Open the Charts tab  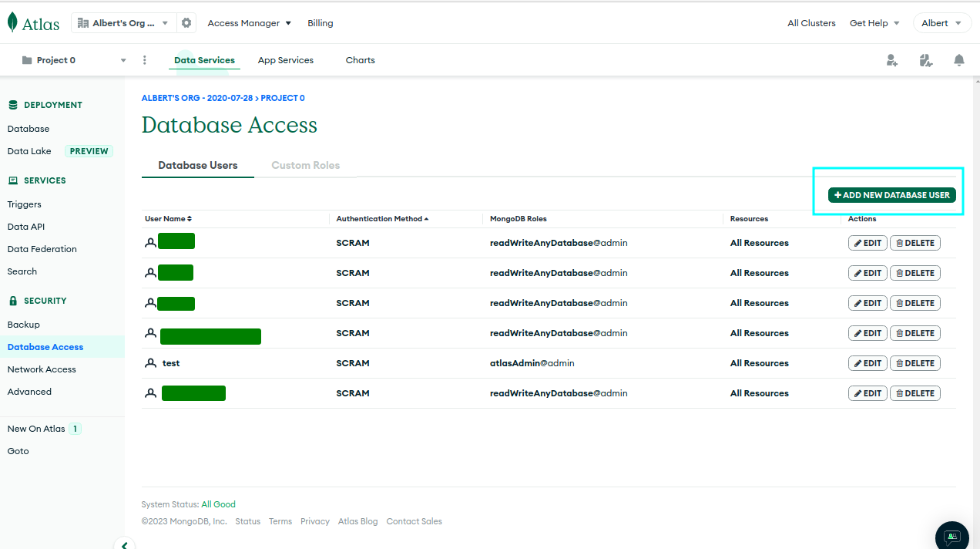pyautogui.click(x=361, y=60)
